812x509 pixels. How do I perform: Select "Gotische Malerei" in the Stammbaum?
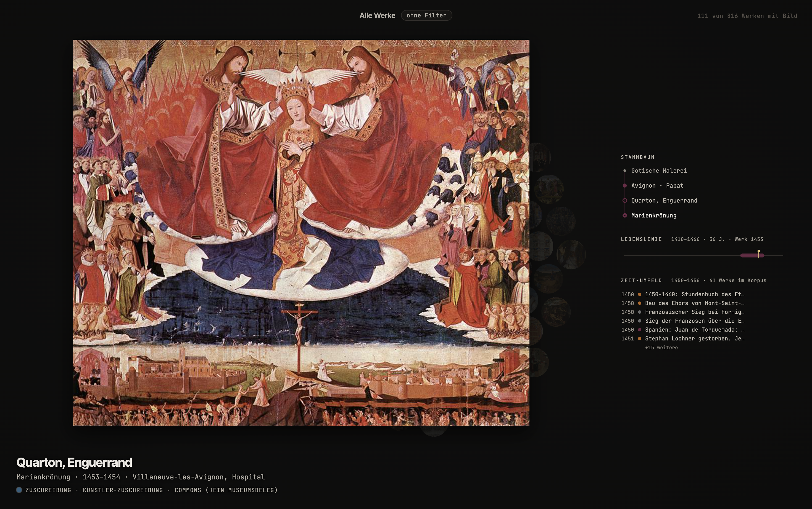coord(659,171)
